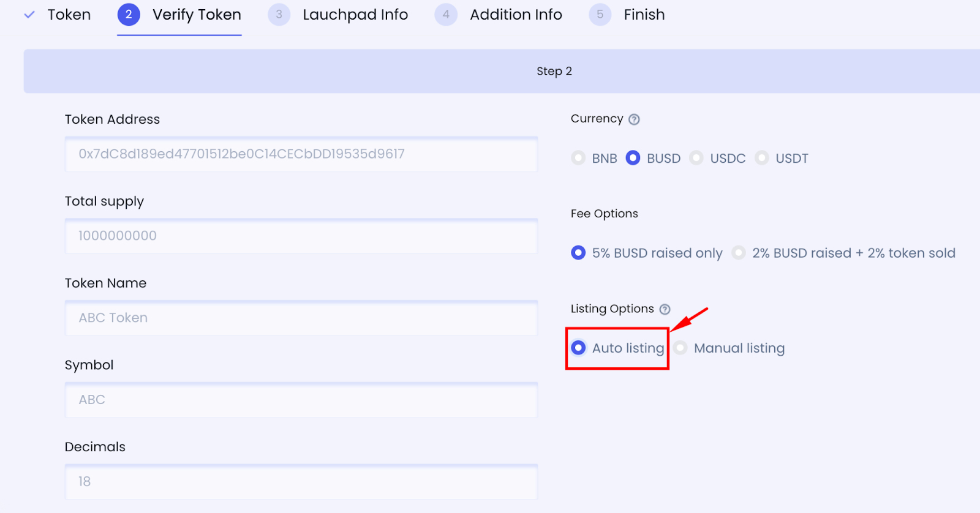Click the Listing Options help icon

[665, 309]
